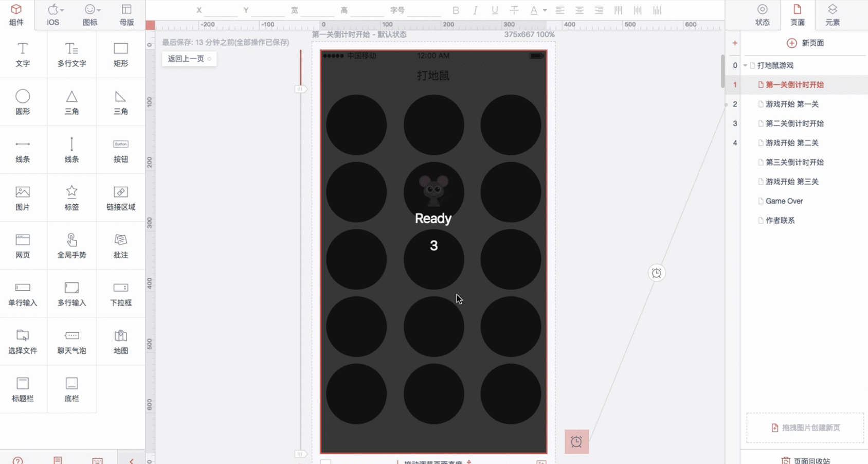Select the 图片 image component
The image size is (868, 464).
point(23,198)
